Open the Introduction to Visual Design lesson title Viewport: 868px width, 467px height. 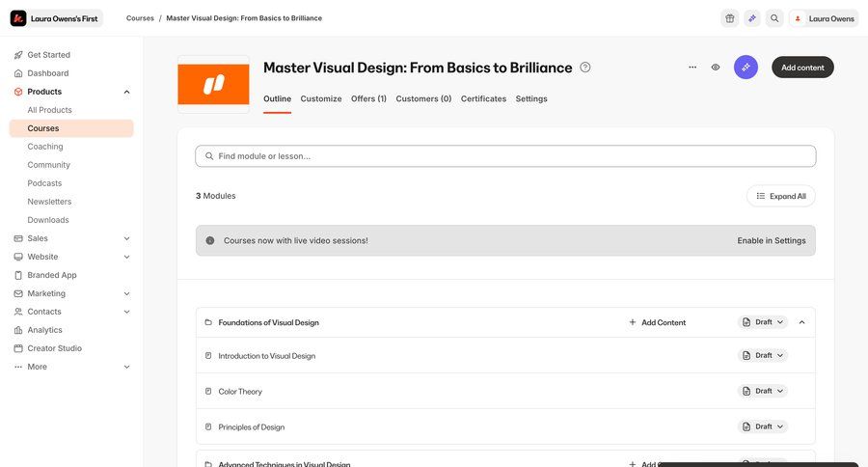point(267,356)
